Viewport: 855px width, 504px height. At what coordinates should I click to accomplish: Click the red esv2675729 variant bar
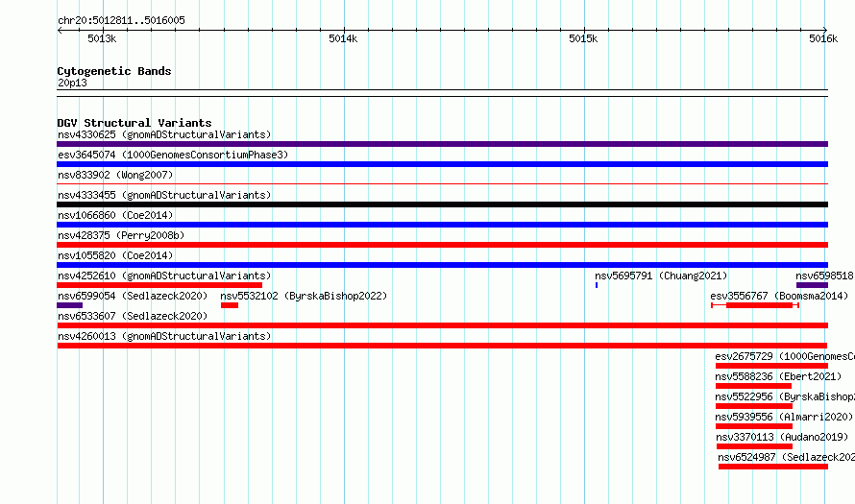pyautogui.click(x=771, y=366)
